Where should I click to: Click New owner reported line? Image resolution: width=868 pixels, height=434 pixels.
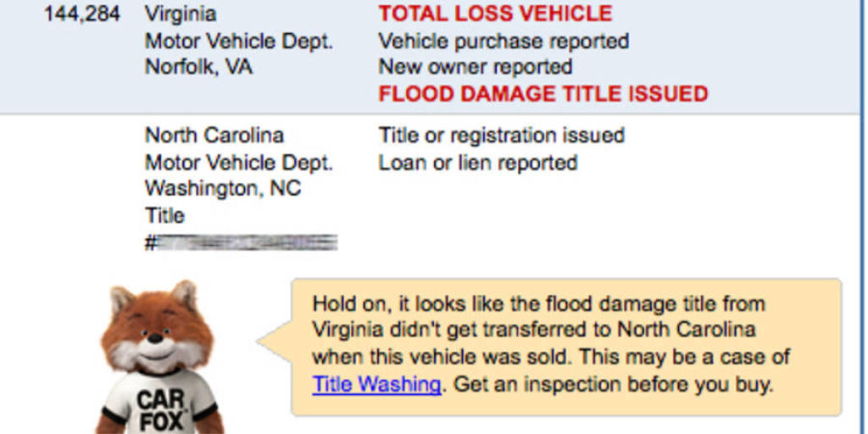(476, 67)
